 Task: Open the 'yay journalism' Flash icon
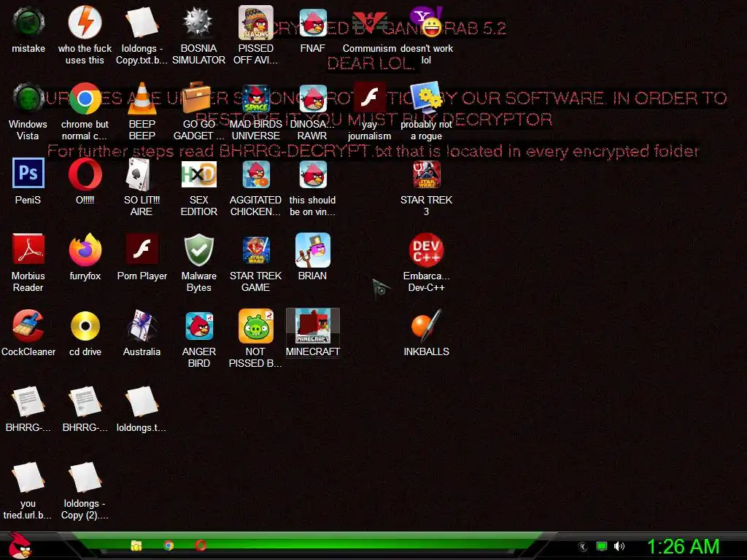tap(369, 98)
